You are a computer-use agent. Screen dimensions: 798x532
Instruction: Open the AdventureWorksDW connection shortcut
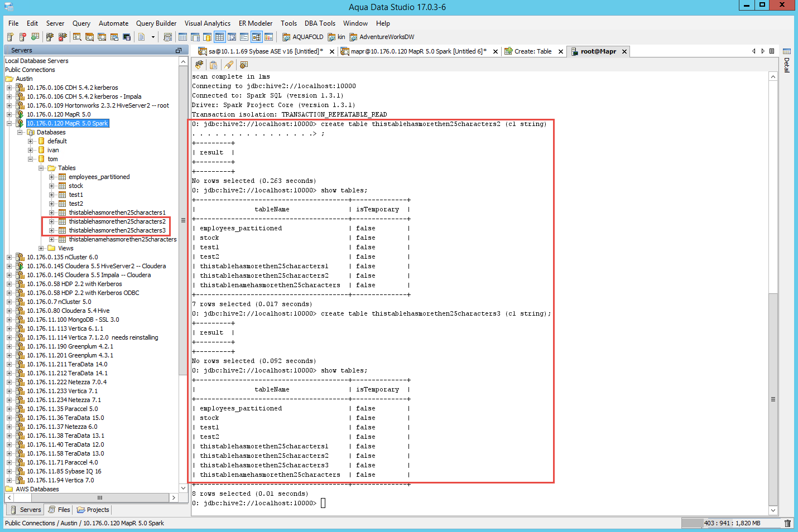coord(382,37)
